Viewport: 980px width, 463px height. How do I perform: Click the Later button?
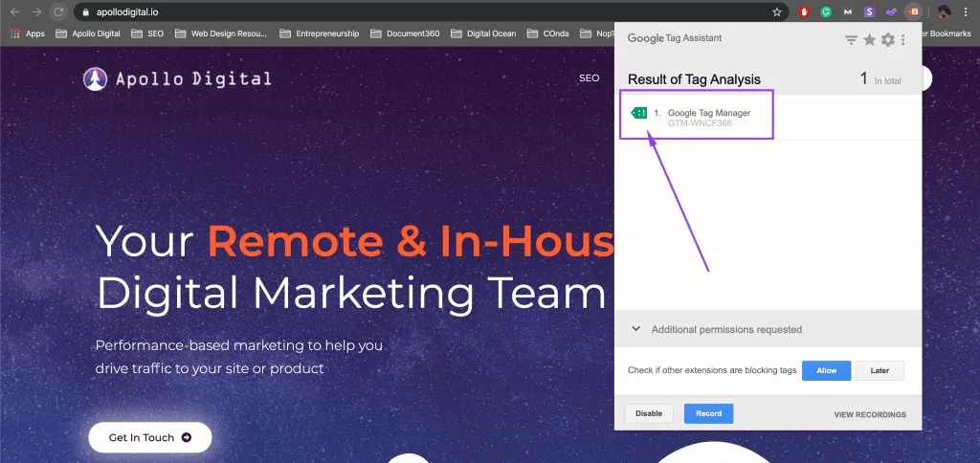[x=880, y=370]
